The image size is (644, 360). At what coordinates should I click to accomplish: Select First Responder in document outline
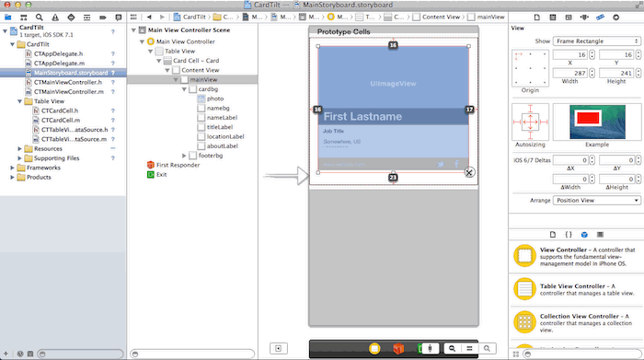pyautogui.click(x=178, y=165)
